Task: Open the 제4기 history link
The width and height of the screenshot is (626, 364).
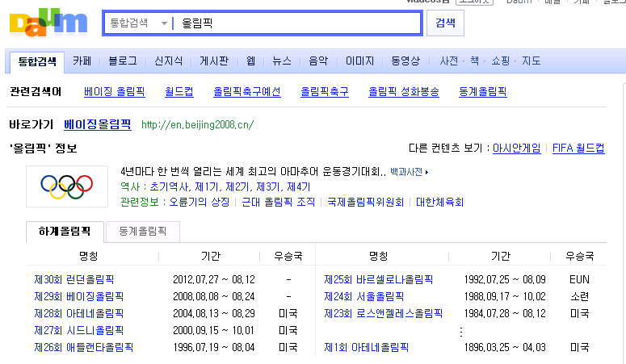Action: [299, 186]
